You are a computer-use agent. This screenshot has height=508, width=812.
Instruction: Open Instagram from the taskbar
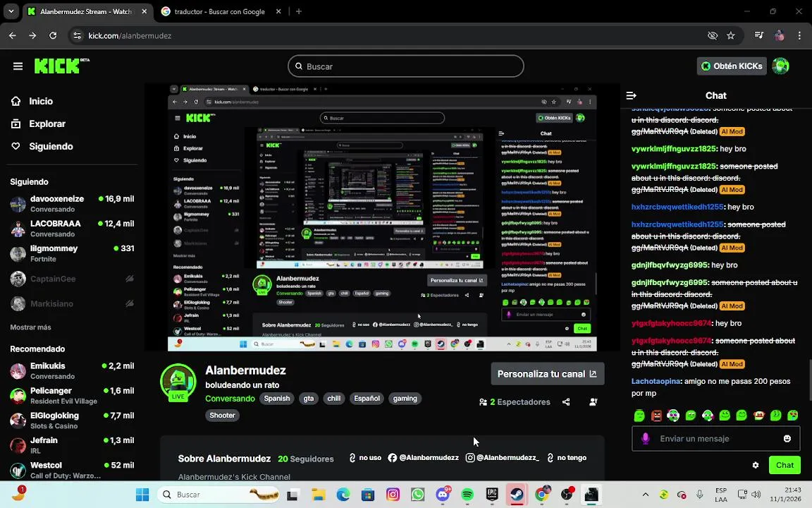click(393, 495)
